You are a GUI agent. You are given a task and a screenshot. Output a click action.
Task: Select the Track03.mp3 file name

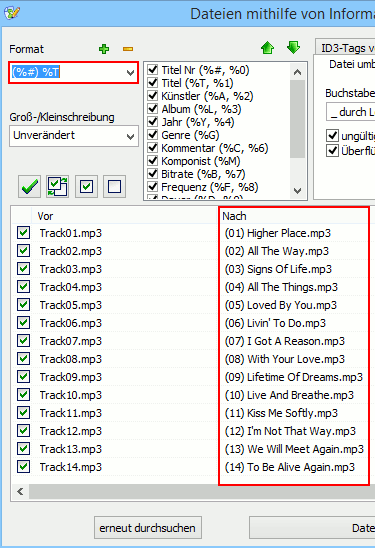point(71,269)
